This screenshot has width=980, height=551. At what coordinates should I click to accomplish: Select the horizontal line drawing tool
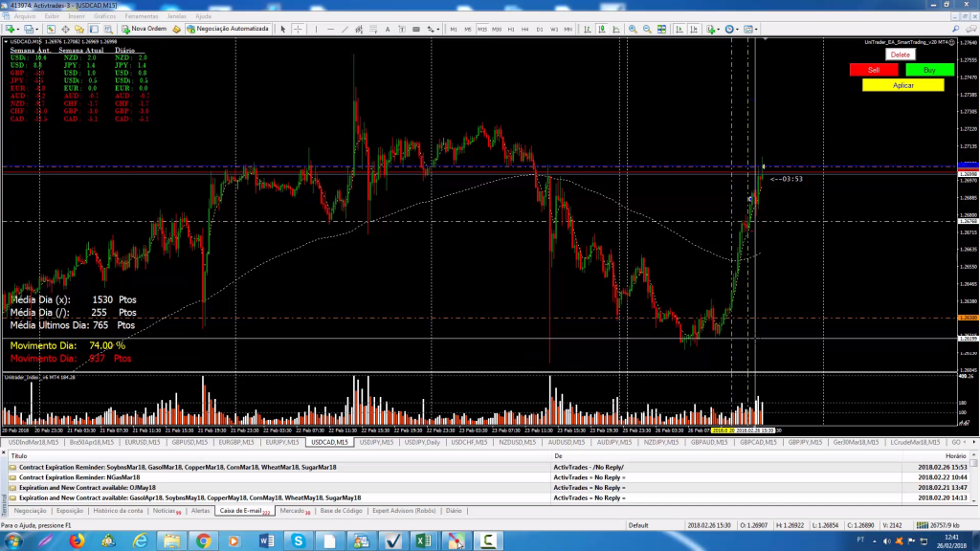click(330, 29)
